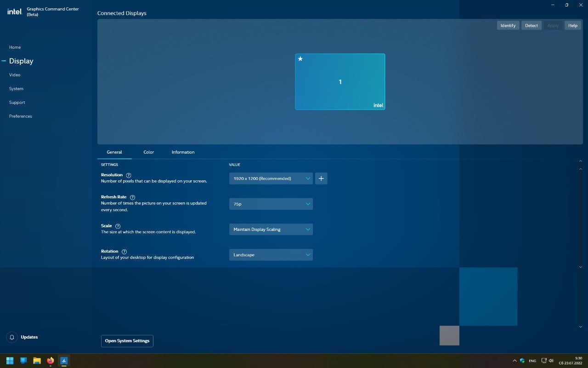This screenshot has width=588, height=368.
Task: Click the settings scrollbar up arrow
Action: click(x=581, y=169)
